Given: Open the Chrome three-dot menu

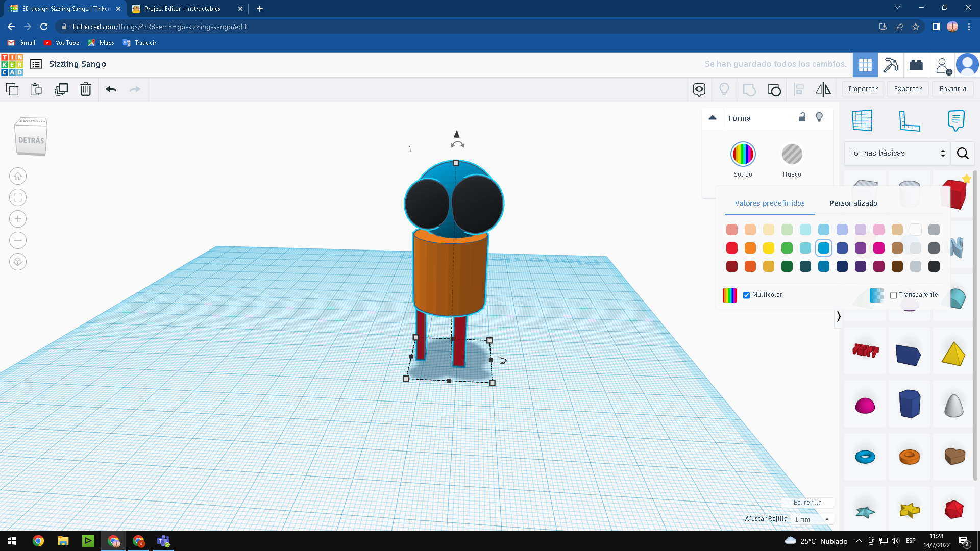Looking at the screenshot, I should coord(969,27).
